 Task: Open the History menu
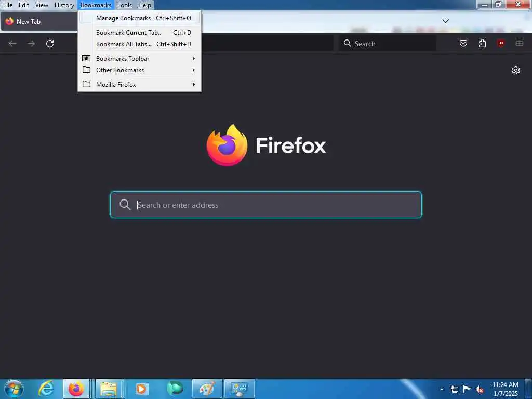coord(64,5)
